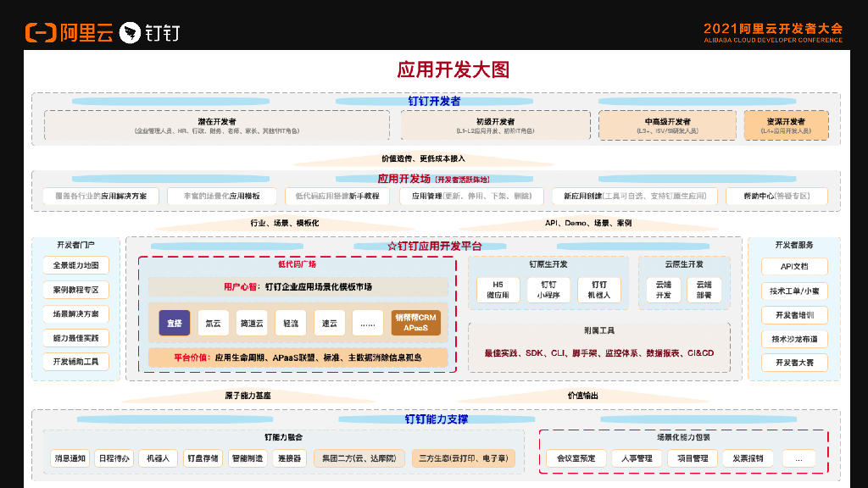The height and width of the screenshot is (488, 868).
Task: Click the 用户心智 template market bar
Action: [298, 286]
